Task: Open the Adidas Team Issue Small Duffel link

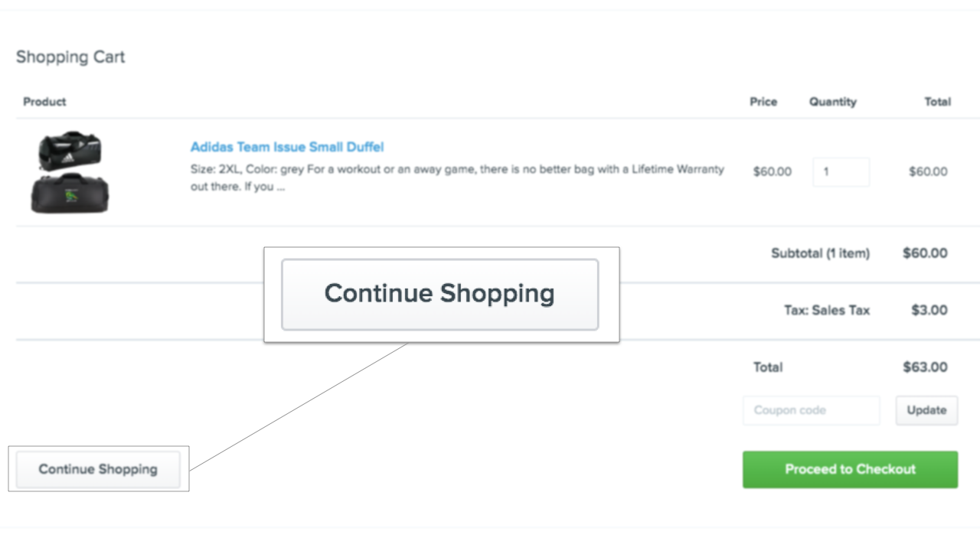Action: click(x=287, y=147)
